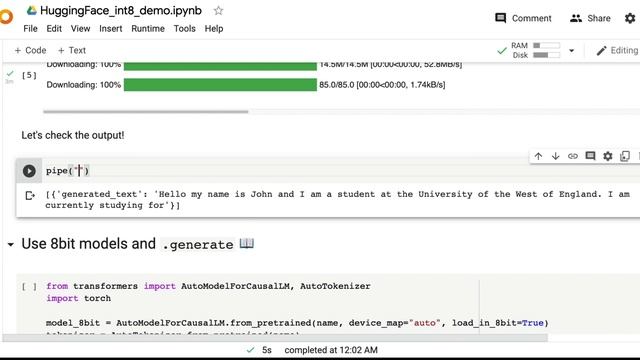This screenshot has height=360, width=640.
Task: Collapse the 'Use 8bit models' section
Action: tap(11, 244)
